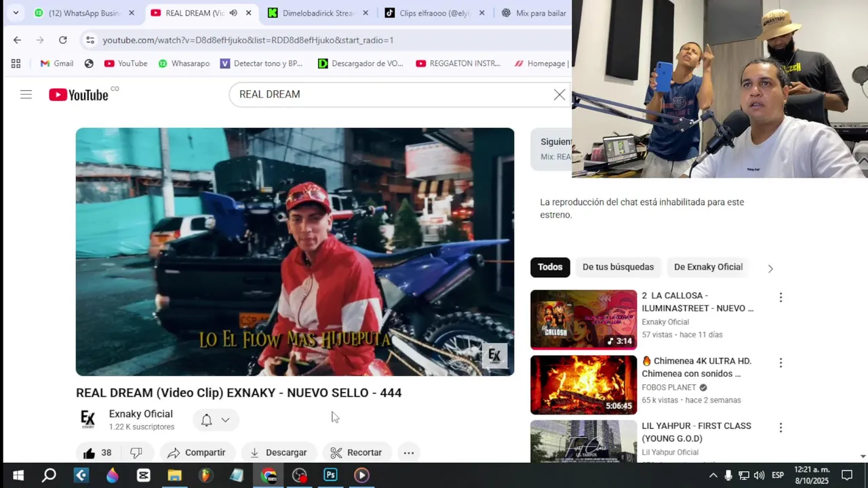Switch to the WhatsApp Business tab
This screenshot has width=868, height=488.
(85, 13)
